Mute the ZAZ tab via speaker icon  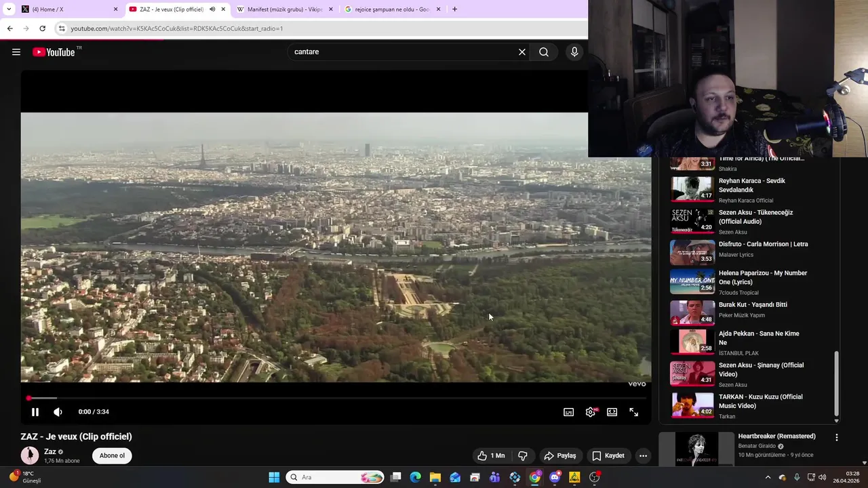[x=212, y=9]
